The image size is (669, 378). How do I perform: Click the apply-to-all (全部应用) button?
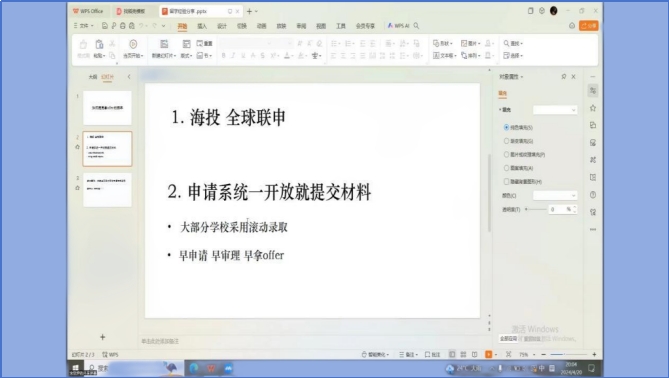(x=508, y=338)
